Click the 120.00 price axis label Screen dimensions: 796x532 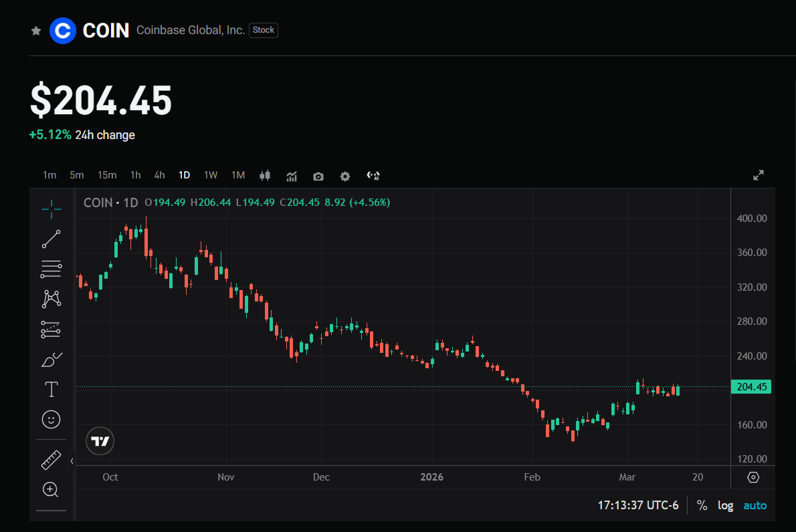click(752, 459)
